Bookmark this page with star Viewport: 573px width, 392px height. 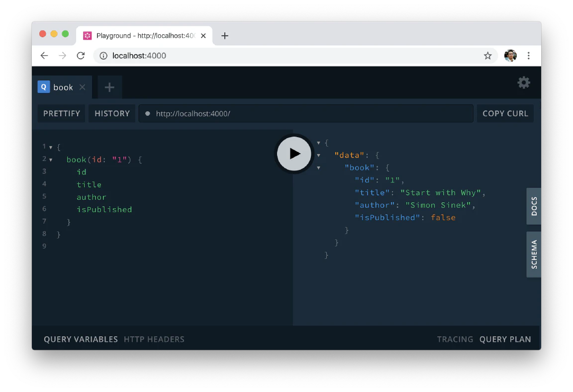[488, 56]
